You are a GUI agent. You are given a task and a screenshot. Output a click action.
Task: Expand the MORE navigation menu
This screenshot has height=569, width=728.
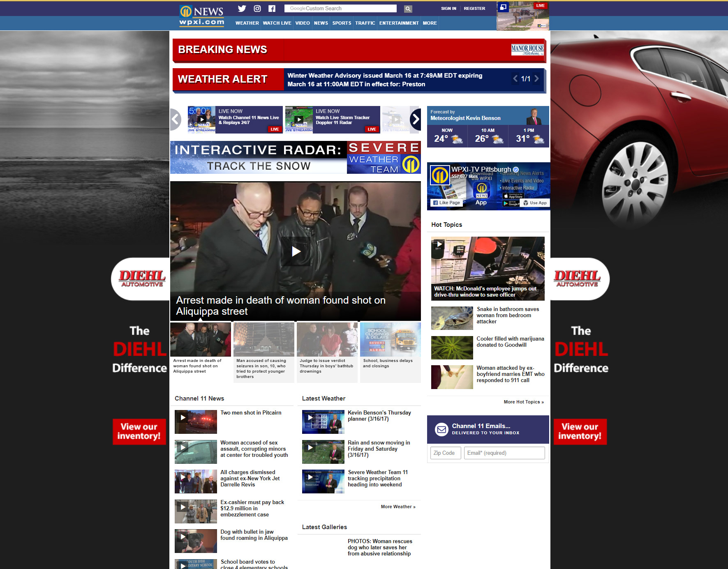pyautogui.click(x=430, y=23)
